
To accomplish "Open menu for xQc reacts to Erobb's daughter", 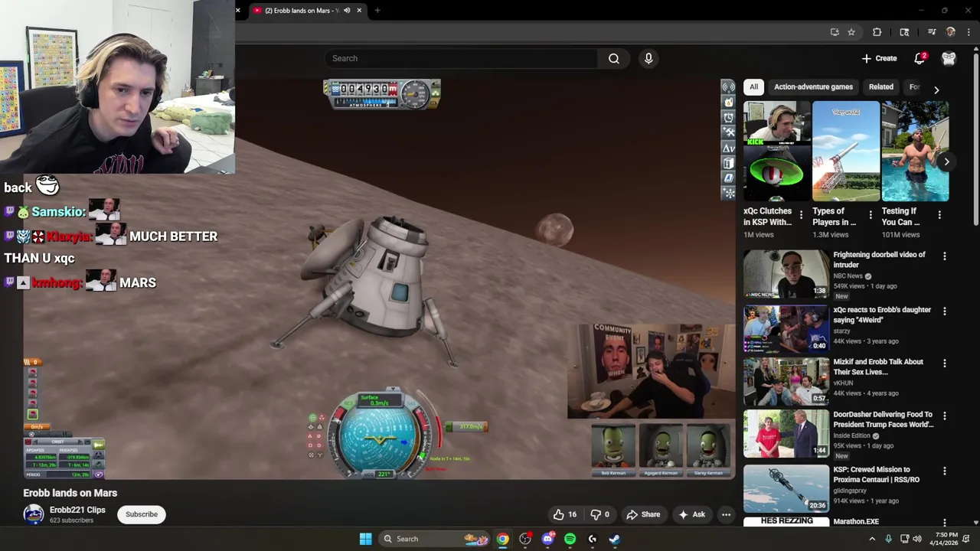I will click(945, 311).
